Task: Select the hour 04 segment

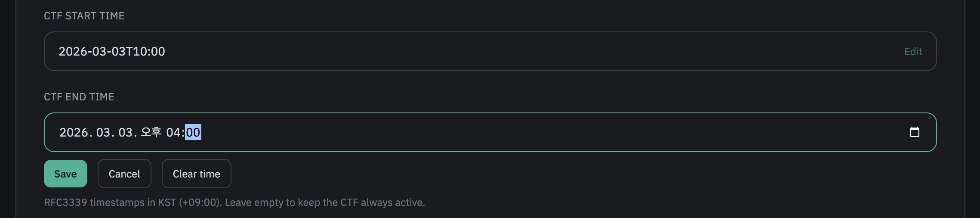Action: pyautogui.click(x=173, y=132)
